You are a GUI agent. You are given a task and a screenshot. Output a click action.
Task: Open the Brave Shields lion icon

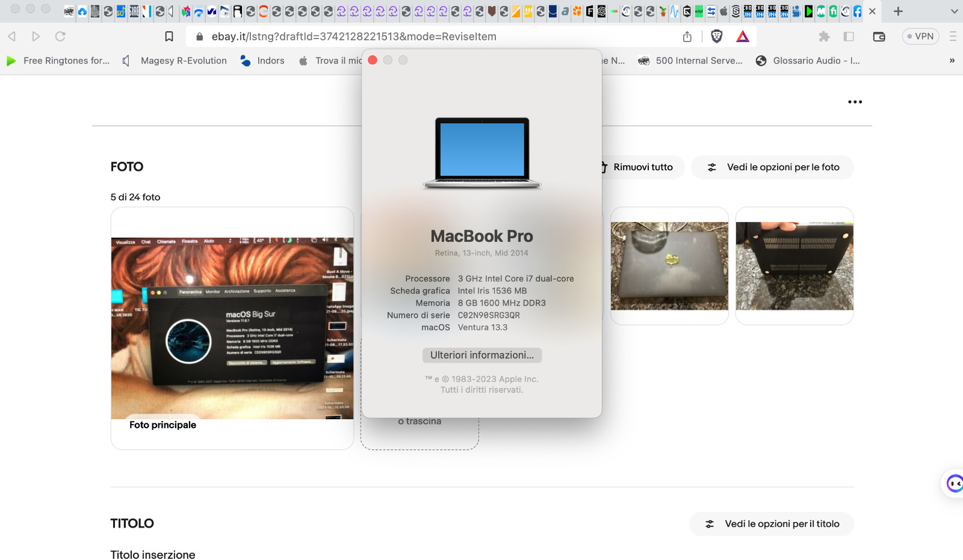716,37
